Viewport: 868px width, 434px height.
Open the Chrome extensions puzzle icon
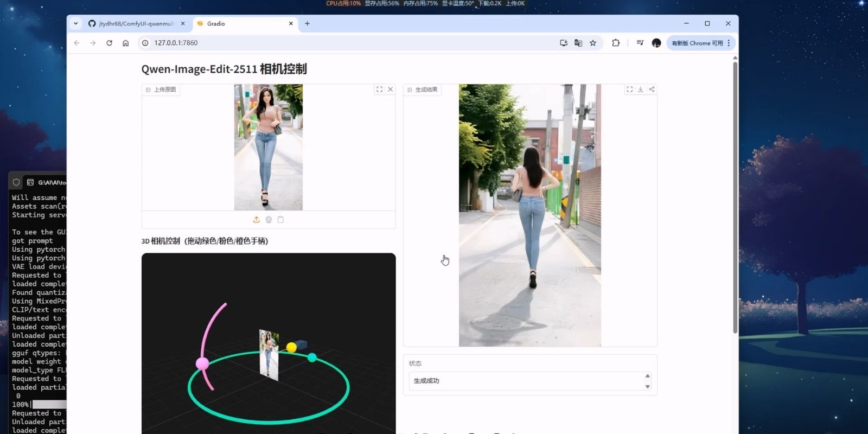point(616,43)
